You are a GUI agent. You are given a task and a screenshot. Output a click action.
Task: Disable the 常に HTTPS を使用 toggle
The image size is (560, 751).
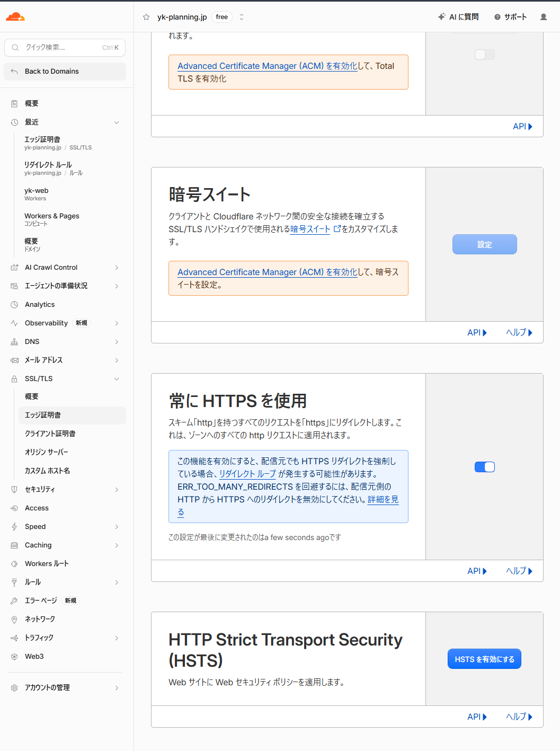(x=485, y=467)
